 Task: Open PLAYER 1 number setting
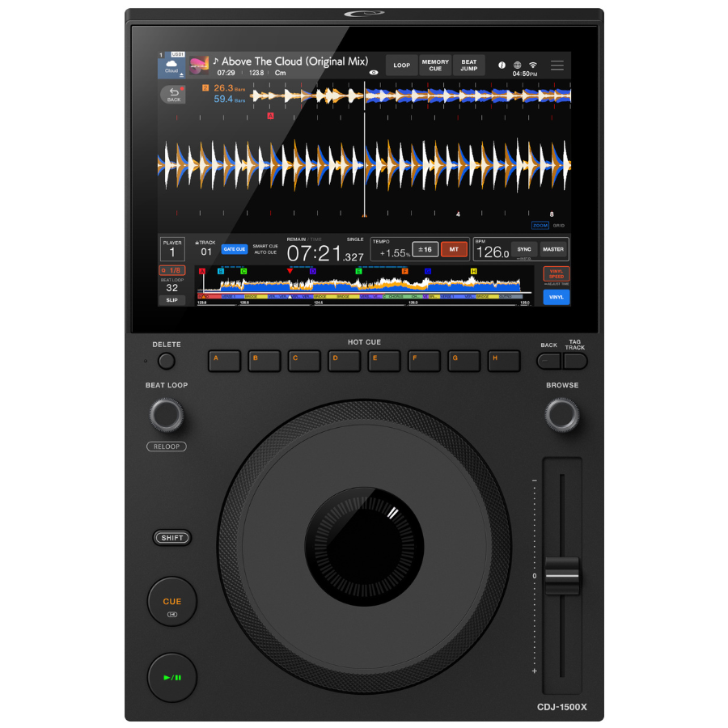[x=172, y=249]
